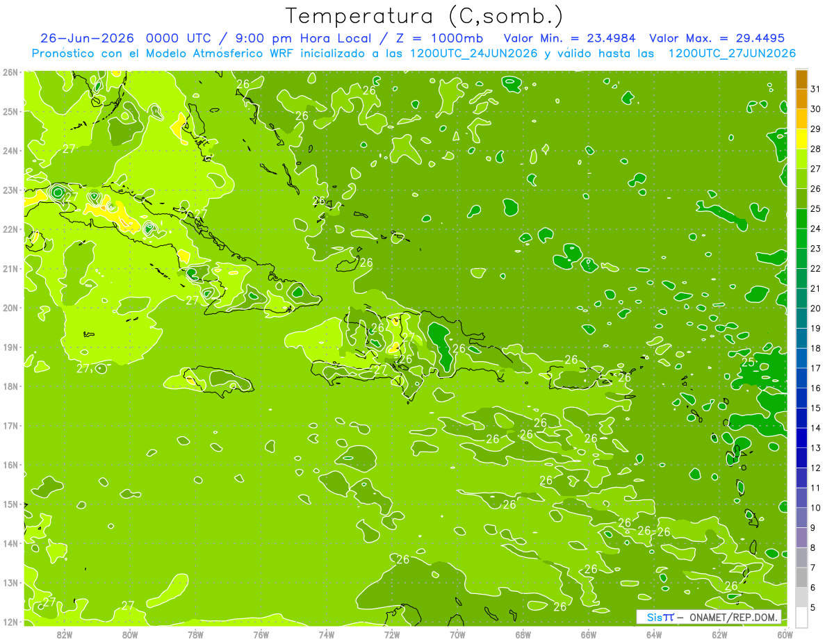Click the legend value 21 on color bar
The width and height of the screenshot is (834, 644).
815,288
